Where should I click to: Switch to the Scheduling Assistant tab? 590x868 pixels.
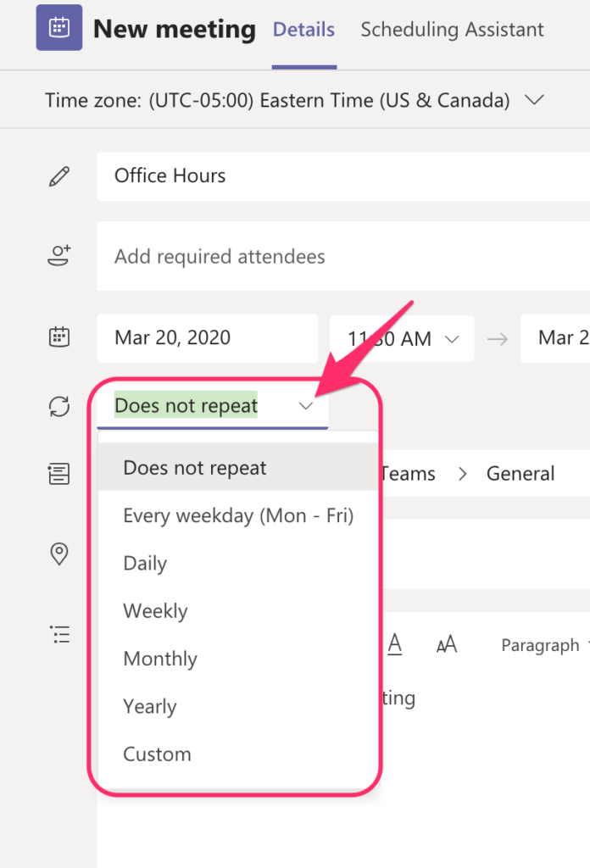(x=452, y=29)
